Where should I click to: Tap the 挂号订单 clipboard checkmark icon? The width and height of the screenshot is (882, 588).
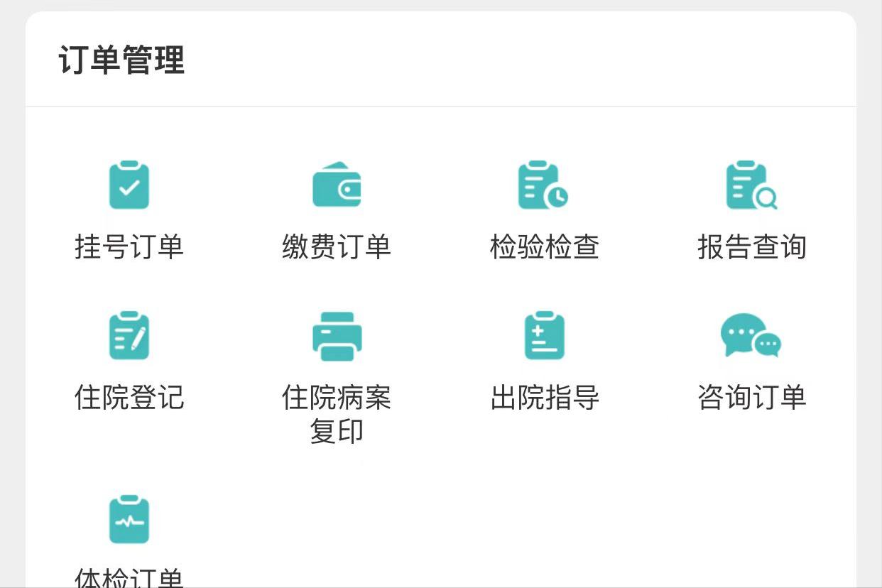(129, 185)
